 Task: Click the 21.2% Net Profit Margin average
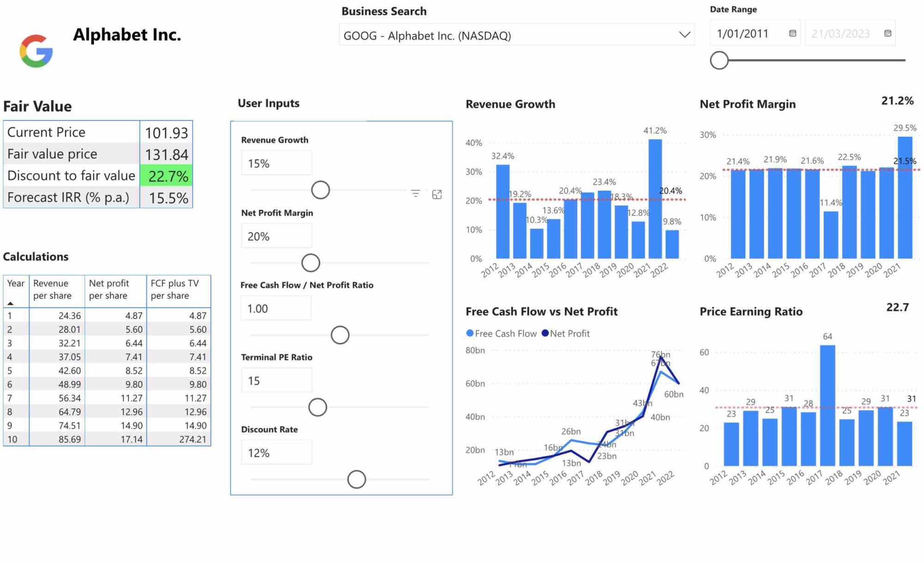coord(897,101)
